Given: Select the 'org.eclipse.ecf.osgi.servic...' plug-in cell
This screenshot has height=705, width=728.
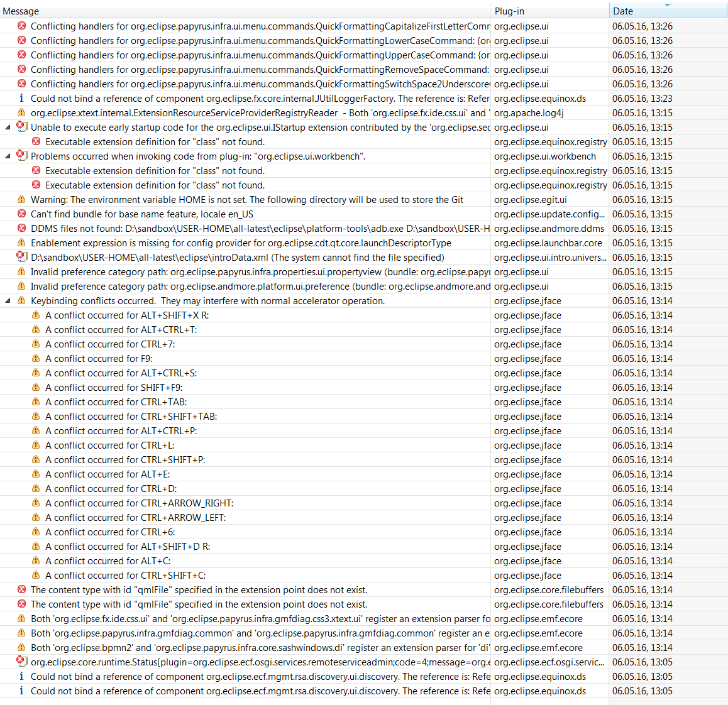Looking at the screenshot, I should click(549, 662).
